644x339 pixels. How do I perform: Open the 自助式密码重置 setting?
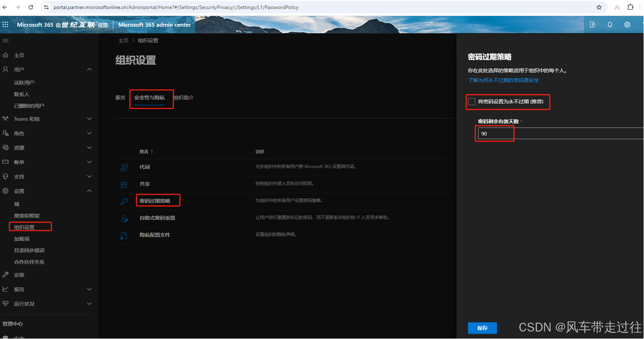click(157, 218)
